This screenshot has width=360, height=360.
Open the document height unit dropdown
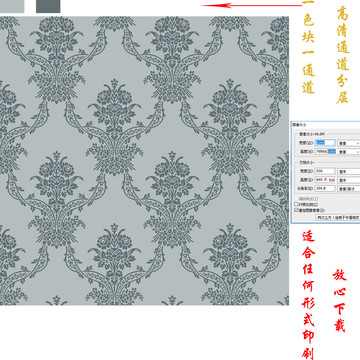click(x=349, y=180)
